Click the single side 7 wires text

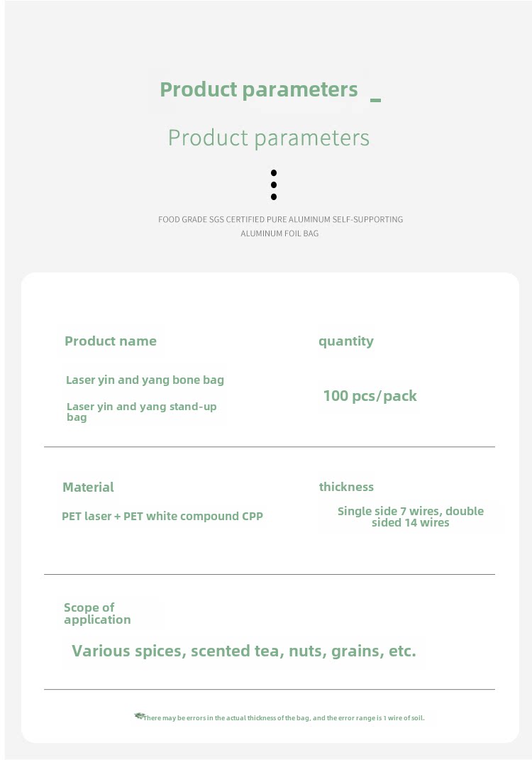coord(410,517)
